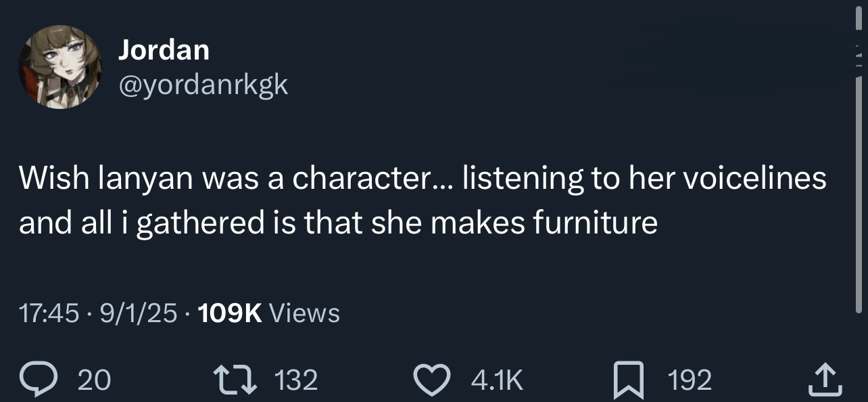The image size is (868, 402).
Task: Open the @yordanrkgk handle link
Action: pyautogui.click(x=203, y=84)
